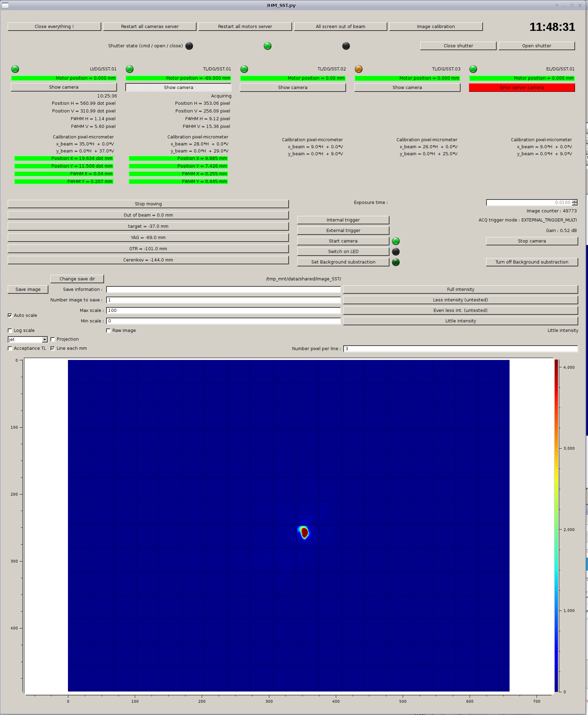The image size is (588, 715).
Task: Open the window menu in title bar
Action: click(x=5, y=5)
